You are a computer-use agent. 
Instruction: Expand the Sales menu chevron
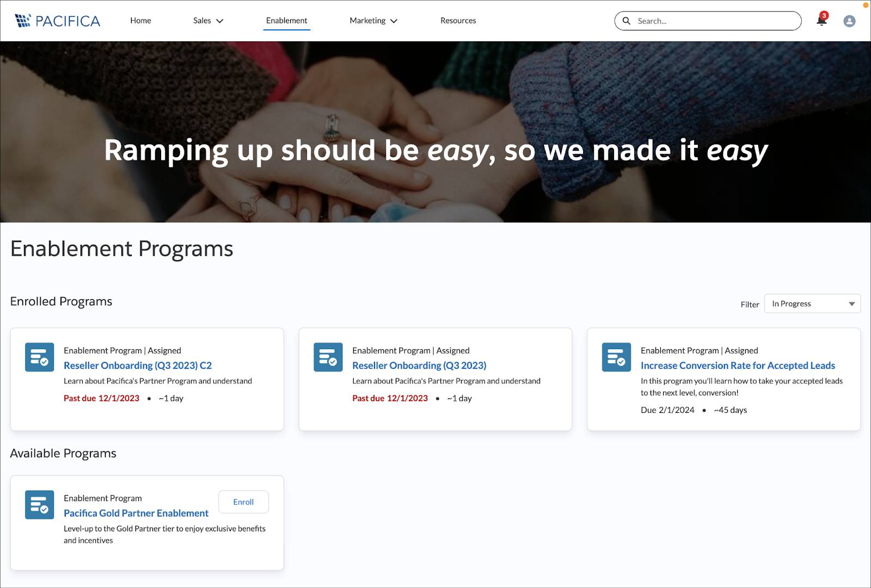[220, 21]
